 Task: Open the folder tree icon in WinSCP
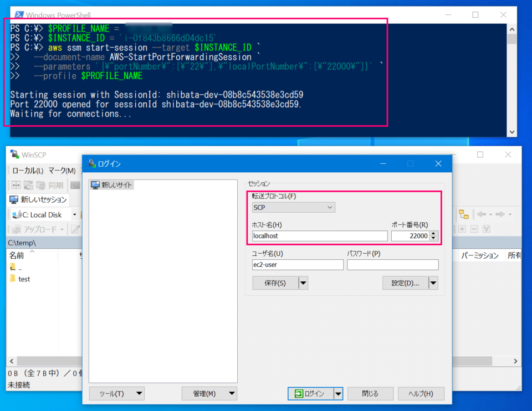click(464, 213)
